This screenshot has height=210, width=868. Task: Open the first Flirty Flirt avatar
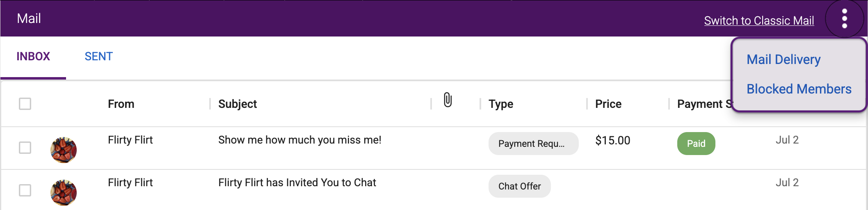coord(64,150)
